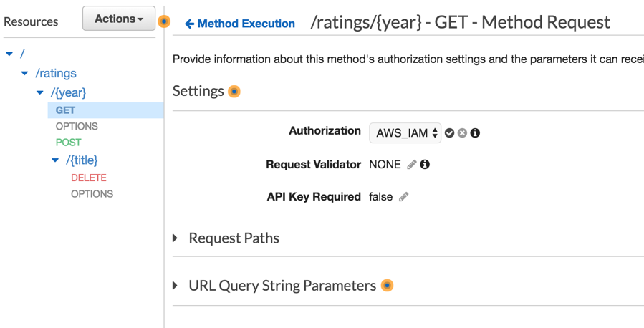Select the POST method under /{year}
The height and width of the screenshot is (328, 644).
pos(69,143)
